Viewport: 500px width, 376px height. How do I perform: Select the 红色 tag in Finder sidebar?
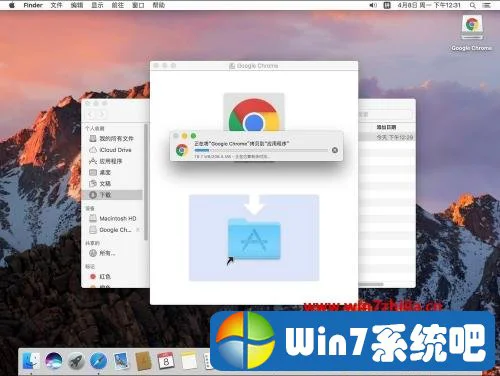[113, 276]
